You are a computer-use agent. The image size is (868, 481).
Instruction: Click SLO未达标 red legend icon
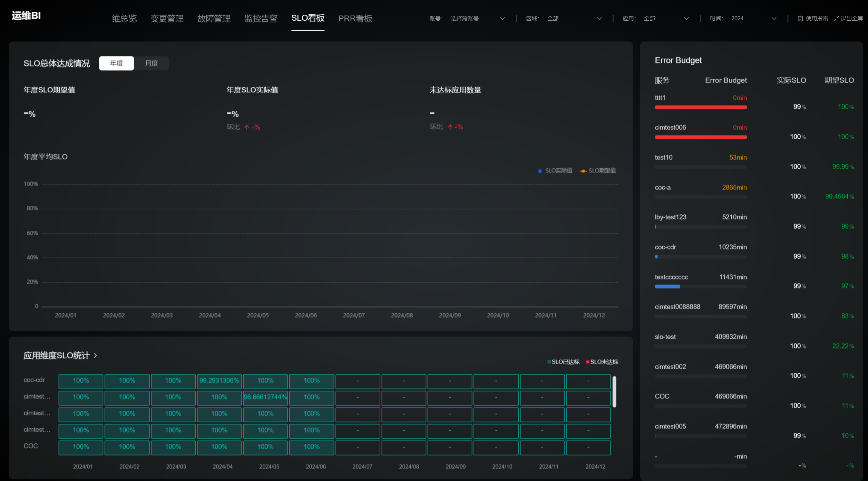point(587,362)
